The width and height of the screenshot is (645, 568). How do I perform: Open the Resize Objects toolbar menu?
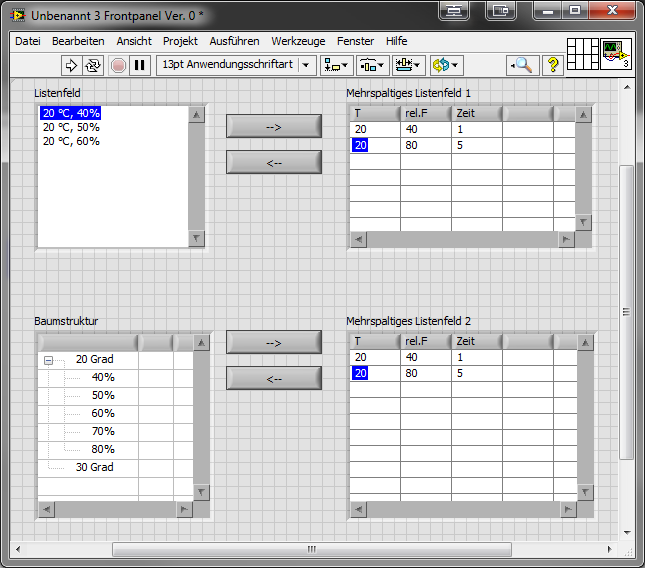(x=408, y=65)
